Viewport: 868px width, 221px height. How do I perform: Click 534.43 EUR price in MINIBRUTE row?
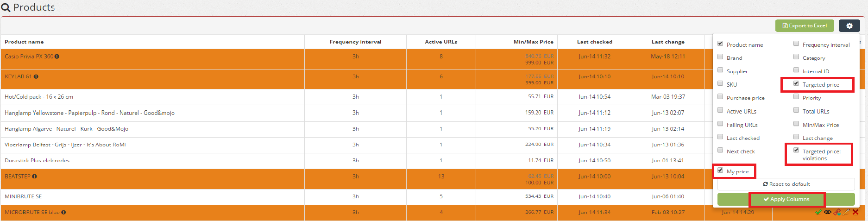(539, 196)
